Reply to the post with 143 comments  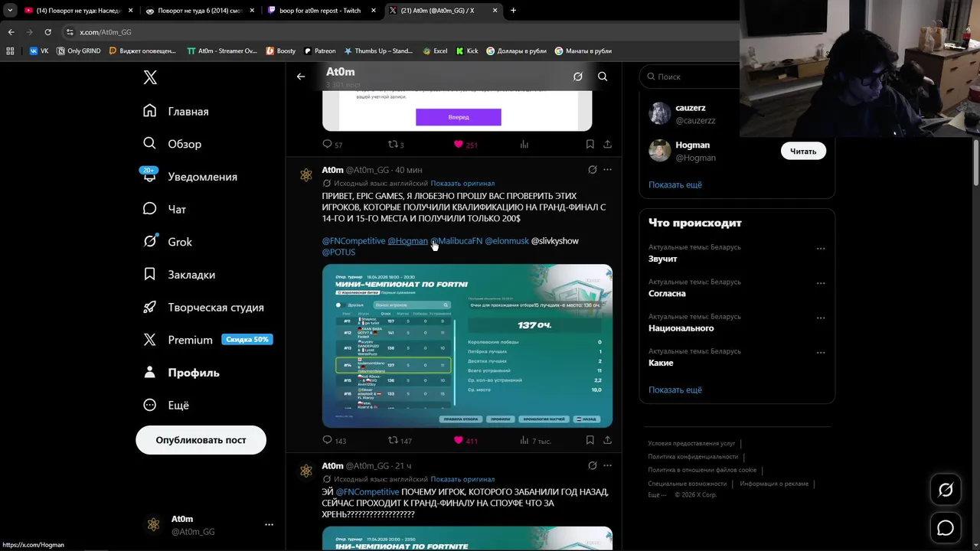[x=334, y=440]
